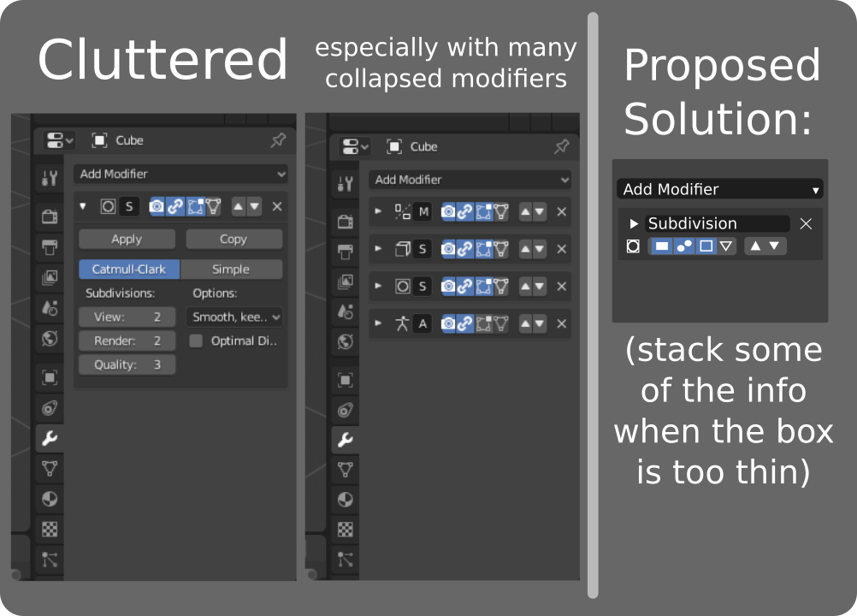The image size is (857, 616).
Task: Expand the Subdivision modifier in the Proposed Solution mockup
Action: pos(634,223)
